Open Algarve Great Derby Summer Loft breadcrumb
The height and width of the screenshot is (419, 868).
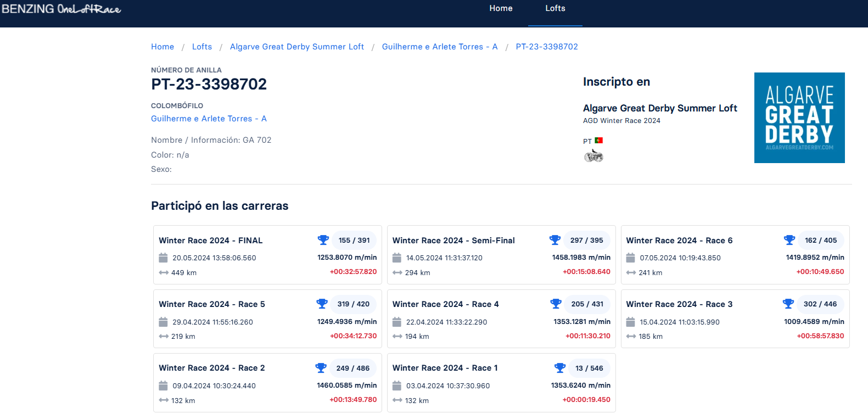click(x=296, y=47)
